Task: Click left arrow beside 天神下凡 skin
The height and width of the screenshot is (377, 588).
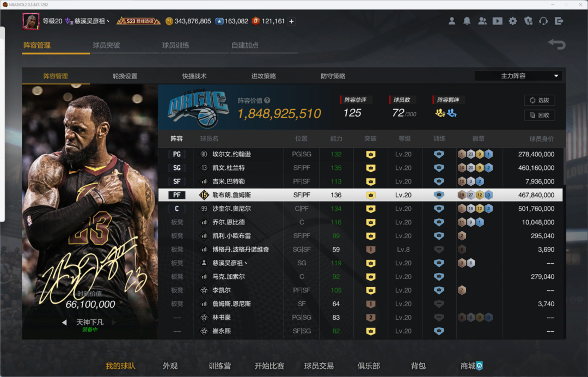Action: [64, 323]
